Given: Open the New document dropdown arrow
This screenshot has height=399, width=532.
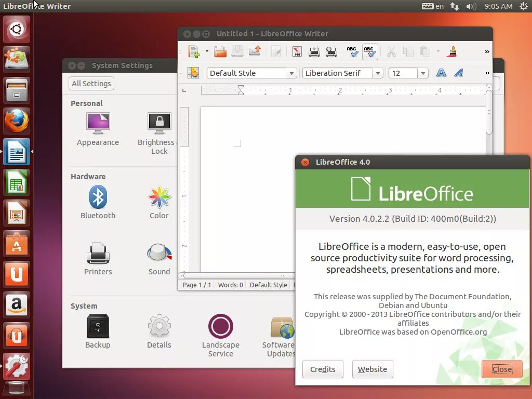Looking at the screenshot, I should [207, 51].
